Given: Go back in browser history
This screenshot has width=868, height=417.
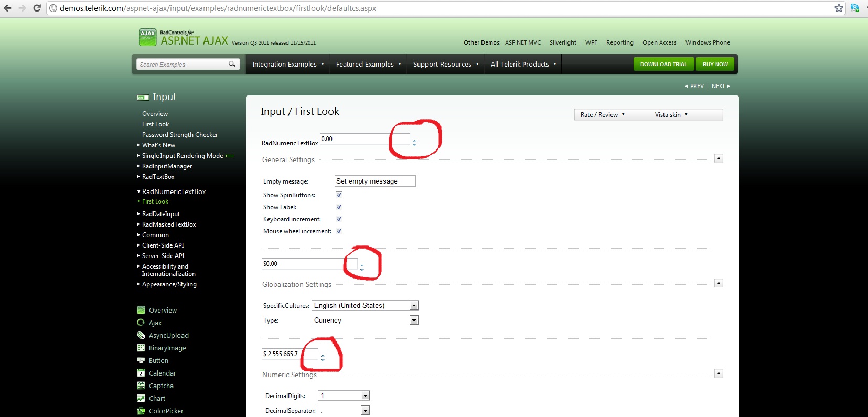Looking at the screenshot, I should (7, 8).
